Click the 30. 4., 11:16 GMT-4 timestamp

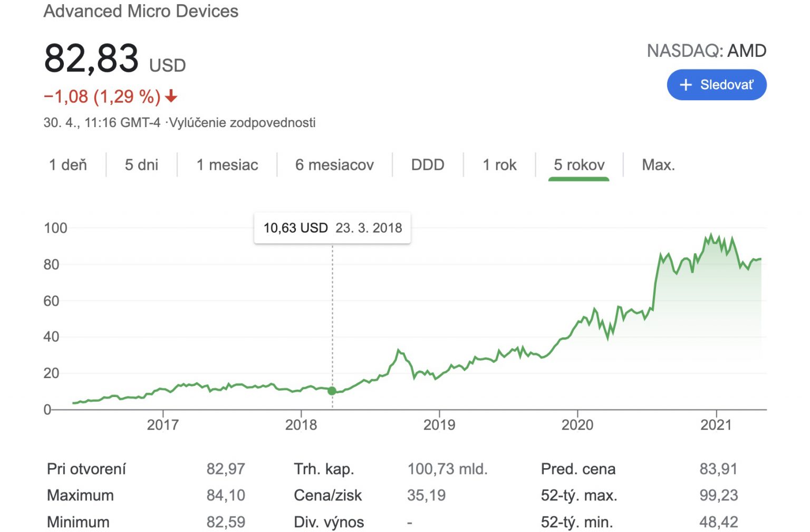(x=102, y=123)
